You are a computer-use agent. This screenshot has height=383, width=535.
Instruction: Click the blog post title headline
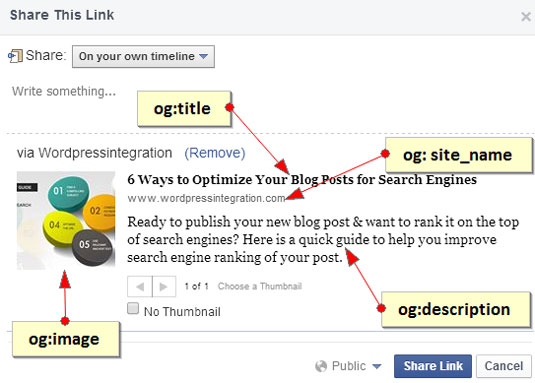tap(302, 179)
